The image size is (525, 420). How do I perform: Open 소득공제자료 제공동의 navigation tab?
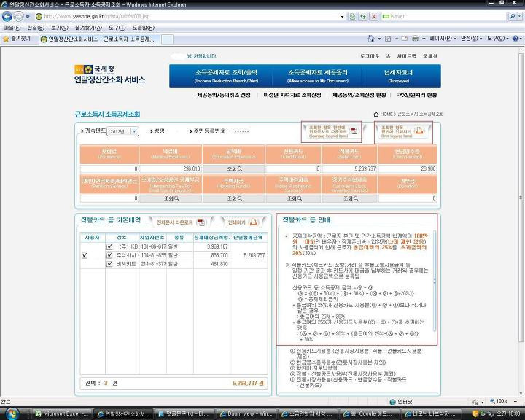(318, 76)
